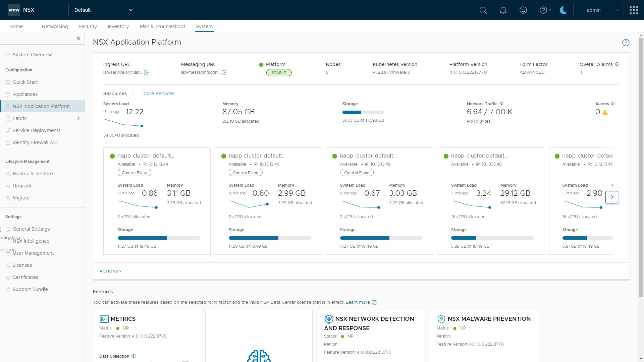Click the smiley feedback icon
Viewport: 644px width, 362px height.
[x=523, y=10]
